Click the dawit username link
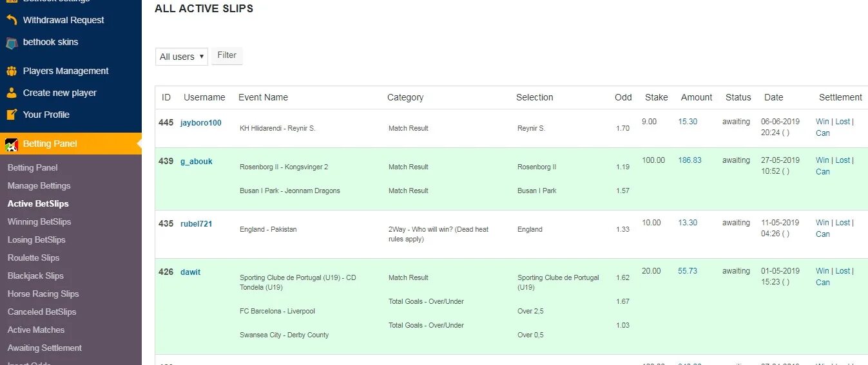 [x=190, y=272]
